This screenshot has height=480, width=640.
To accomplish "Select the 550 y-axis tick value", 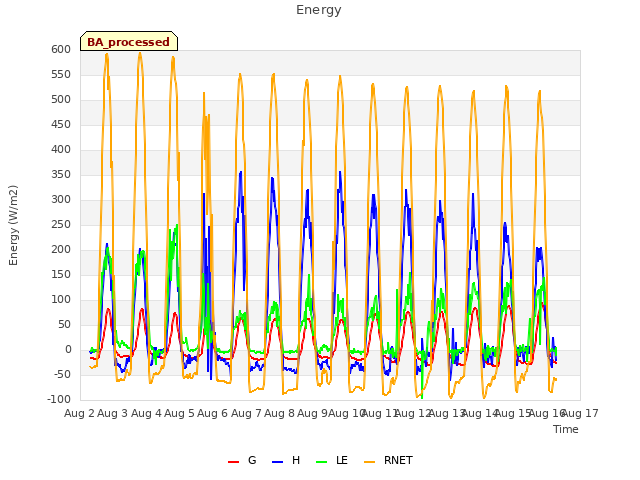I will pos(61,75).
